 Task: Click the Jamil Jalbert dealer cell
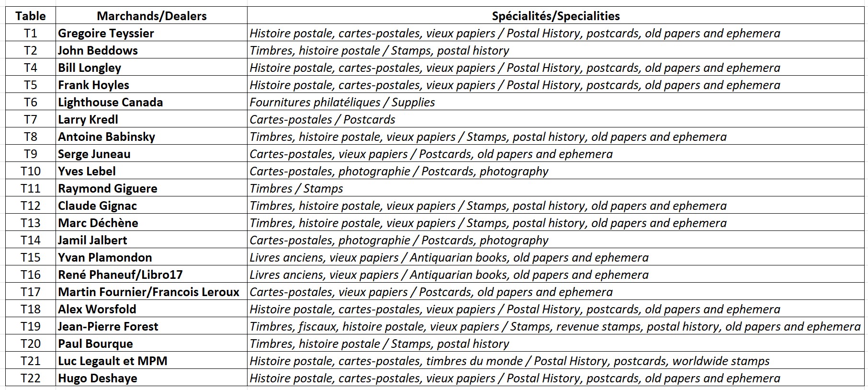pyautogui.click(x=151, y=240)
